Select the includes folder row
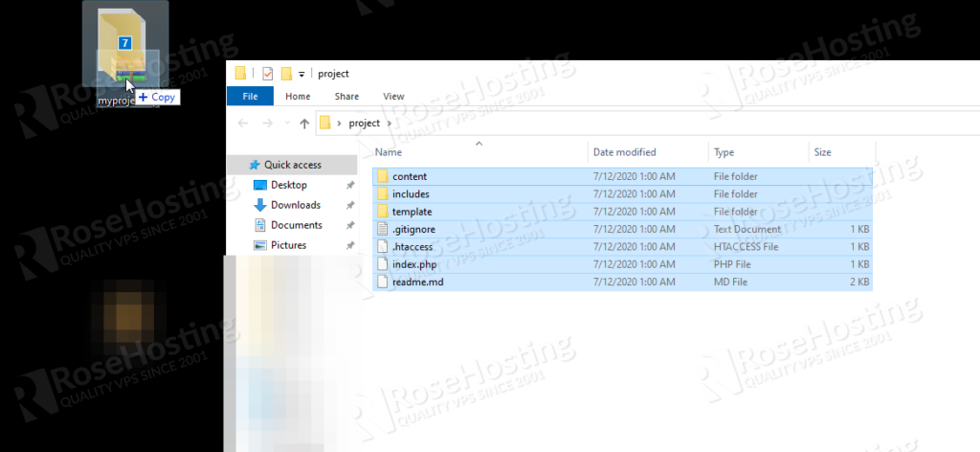The height and width of the screenshot is (452, 980). (622, 193)
